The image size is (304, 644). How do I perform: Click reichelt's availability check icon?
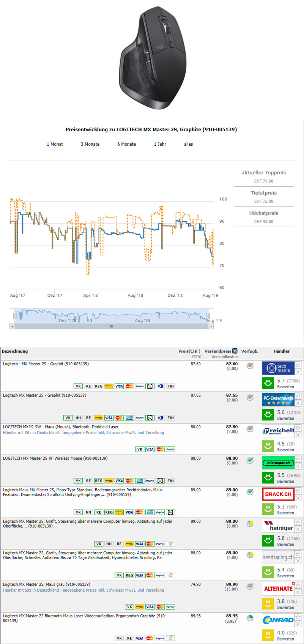pos(250,429)
